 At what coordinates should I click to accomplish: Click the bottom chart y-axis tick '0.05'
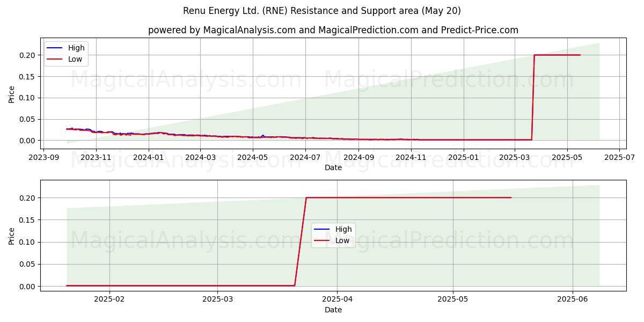click(x=28, y=264)
